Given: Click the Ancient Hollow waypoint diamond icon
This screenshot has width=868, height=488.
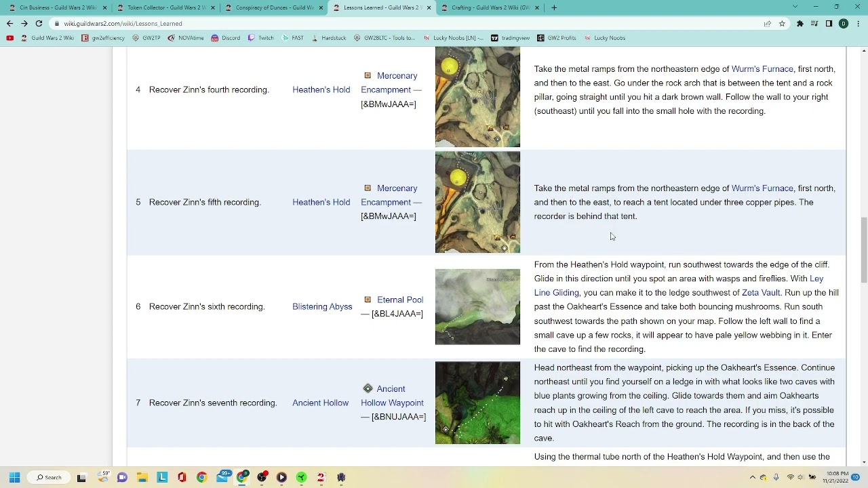Looking at the screenshot, I should tap(368, 388).
